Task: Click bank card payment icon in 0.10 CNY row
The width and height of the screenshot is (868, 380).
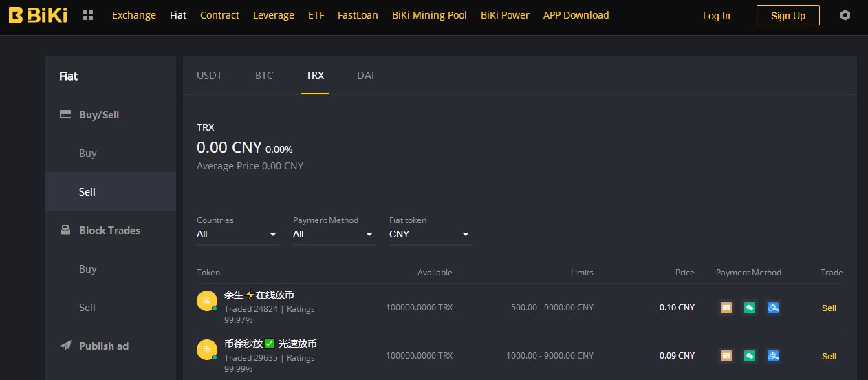Action: pos(726,308)
